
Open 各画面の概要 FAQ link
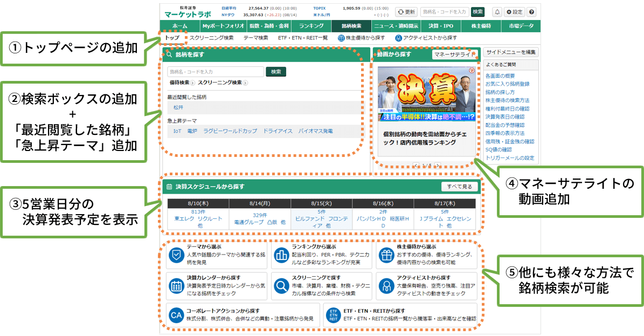point(500,76)
